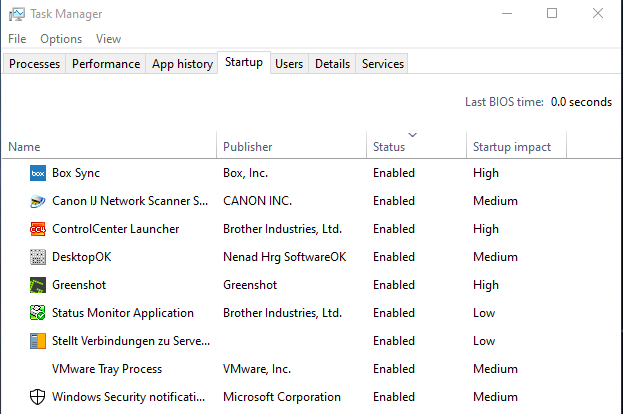Switch to the Processes tab
This screenshot has width=623, height=414.
click(35, 64)
